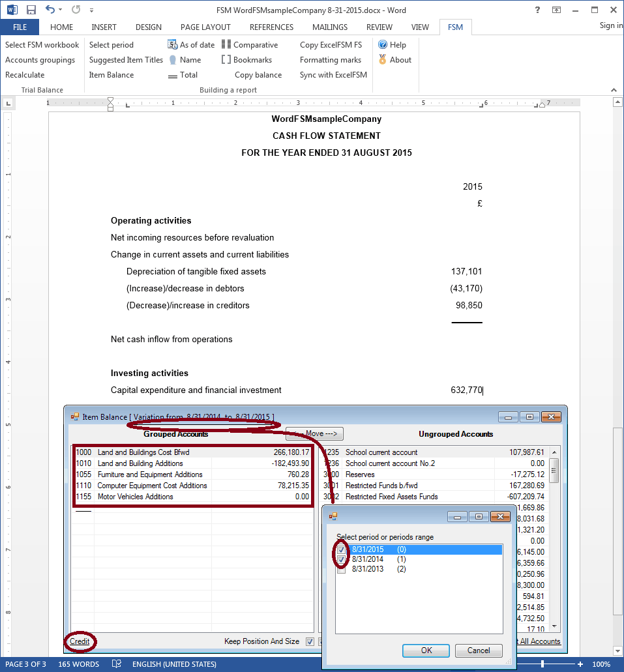Switch to the HOME tab
This screenshot has width=624, height=672.
(x=61, y=27)
